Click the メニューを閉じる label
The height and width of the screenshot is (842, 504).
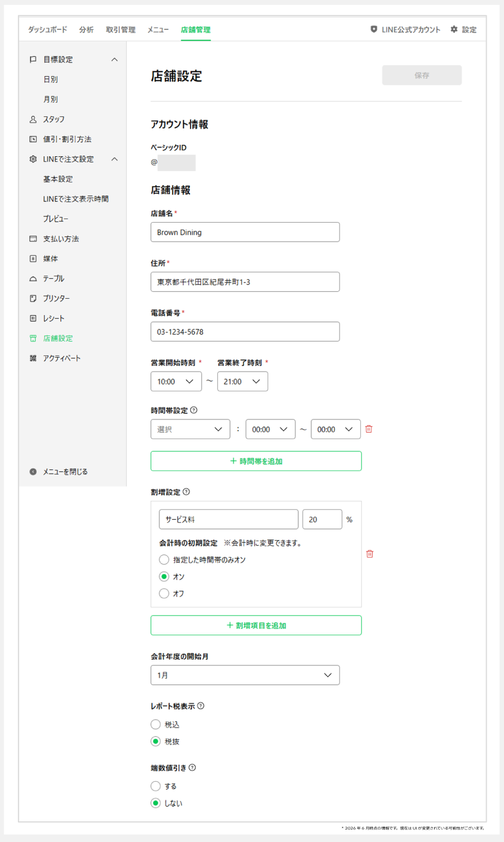65,472
